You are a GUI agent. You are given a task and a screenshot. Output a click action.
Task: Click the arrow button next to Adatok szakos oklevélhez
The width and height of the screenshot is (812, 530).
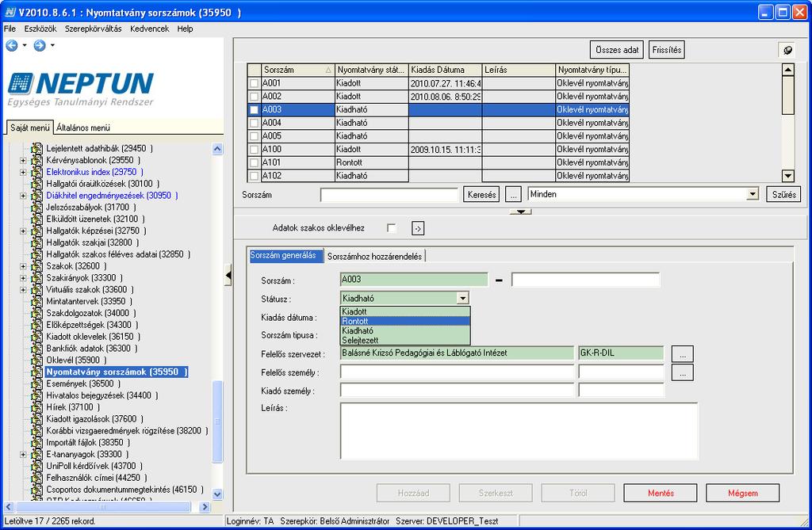click(x=418, y=228)
